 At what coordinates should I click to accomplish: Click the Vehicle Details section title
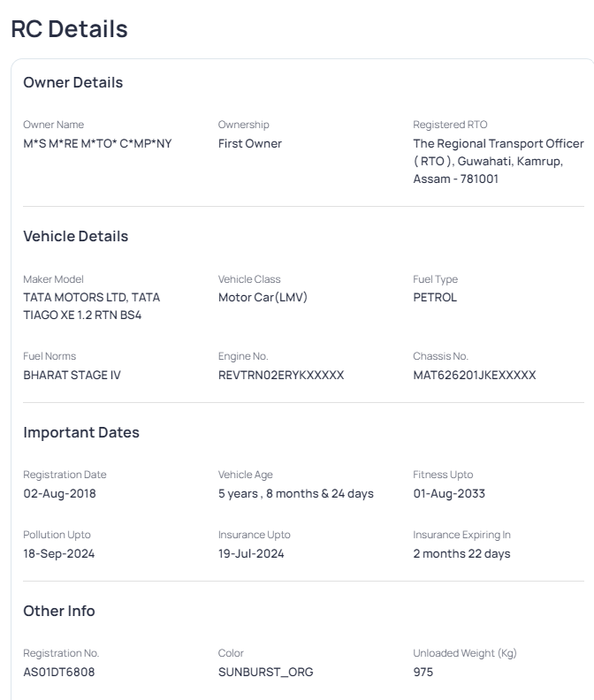(75, 237)
